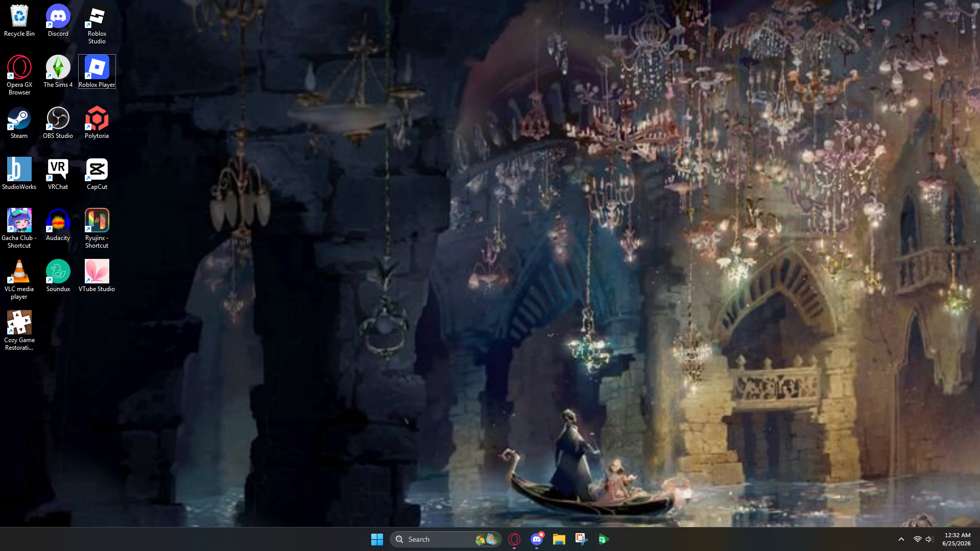Select the Discord shortcut on the desktop
980x551 pixels.
(x=58, y=21)
